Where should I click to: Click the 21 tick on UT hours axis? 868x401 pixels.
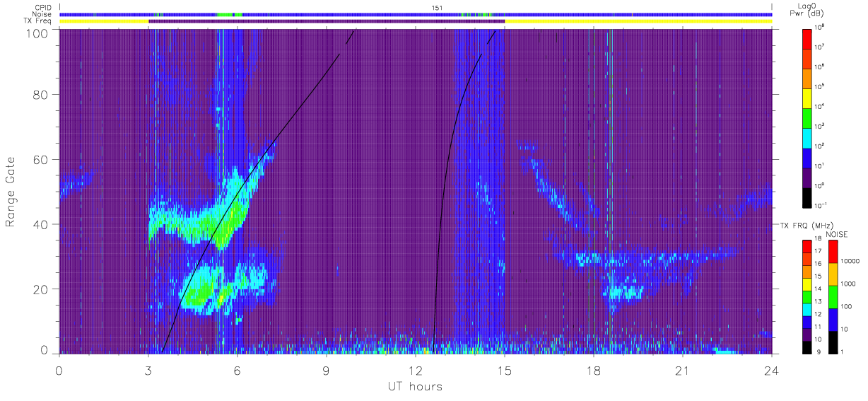pyautogui.click(x=683, y=371)
